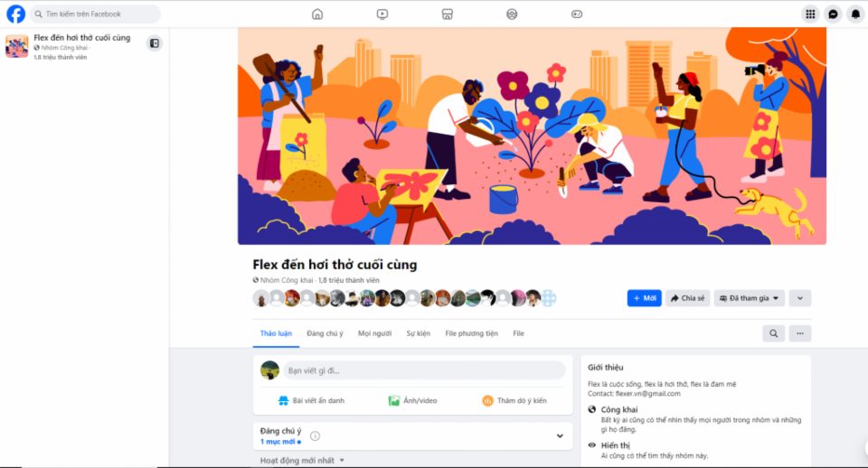The image size is (868, 468).
Task: Select the 'Thăm dò ý kiến' poll option
Action: (x=514, y=400)
